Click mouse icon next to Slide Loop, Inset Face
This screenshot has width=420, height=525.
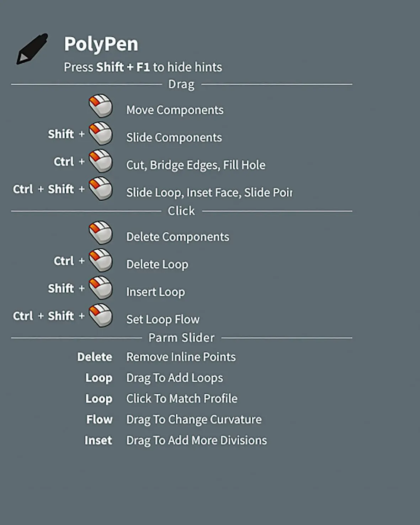pos(101,189)
